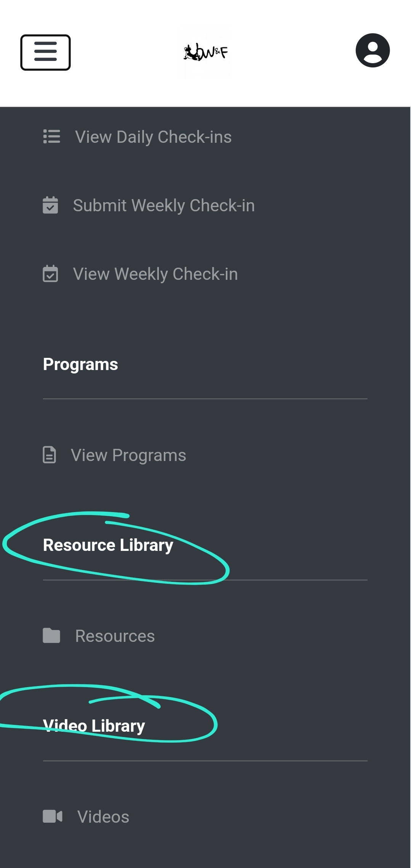Open the Videos link

103,817
